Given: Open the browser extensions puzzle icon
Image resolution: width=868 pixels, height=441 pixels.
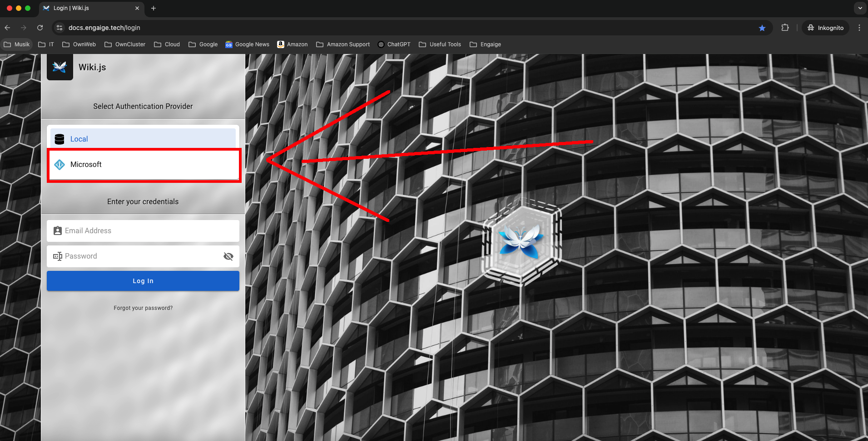Looking at the screenshot, I should (785, 28).
